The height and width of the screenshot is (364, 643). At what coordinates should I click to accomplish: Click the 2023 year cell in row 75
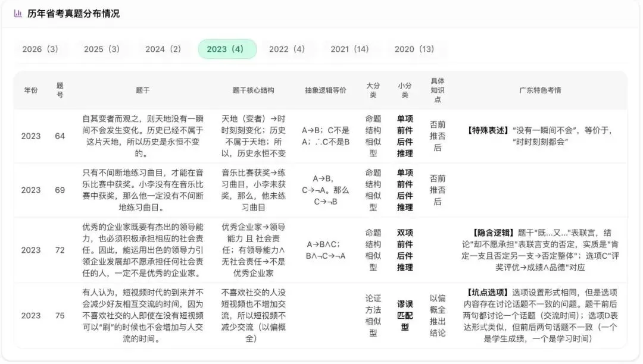[x=31, y=315]
